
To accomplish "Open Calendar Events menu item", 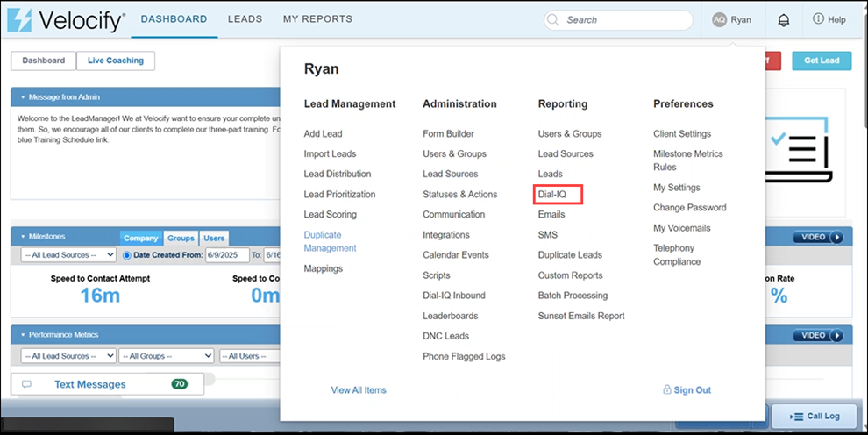I will [456, 254].
